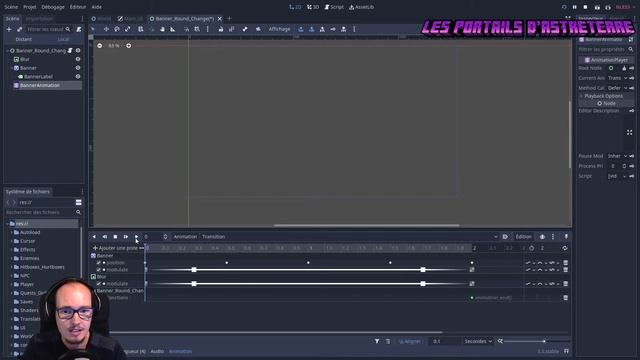Switch to 3D workspace
The width and height of the screenshot is (640, 360).
click(x=313, y=7)
